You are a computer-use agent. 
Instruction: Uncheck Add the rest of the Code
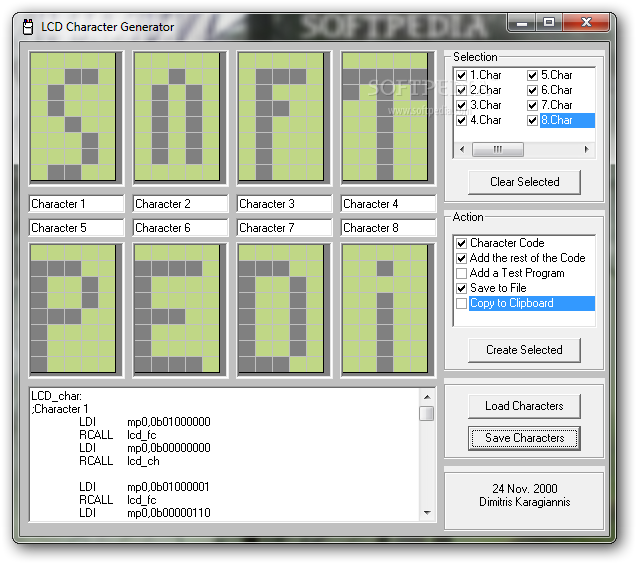click(461, 258)
